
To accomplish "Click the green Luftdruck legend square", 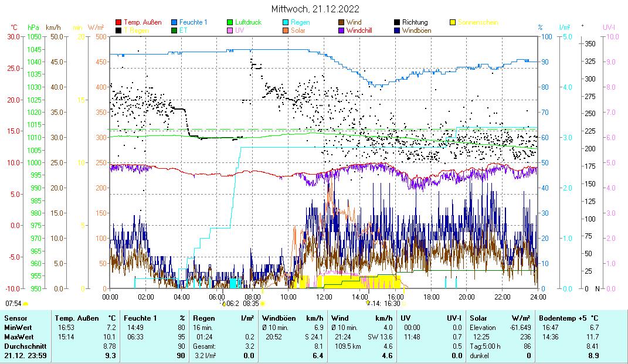I will (x=230, y=23).
